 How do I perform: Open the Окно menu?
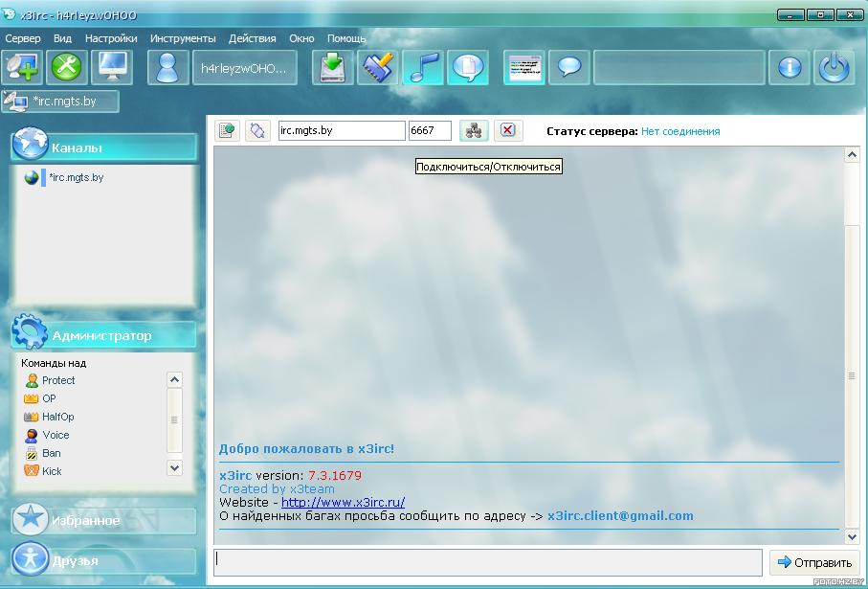tap(301, 38)
